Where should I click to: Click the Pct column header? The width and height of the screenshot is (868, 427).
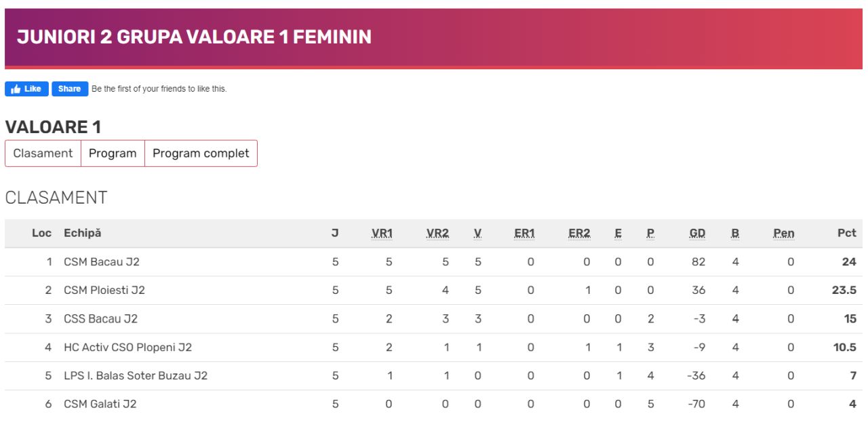coord(846,234)
